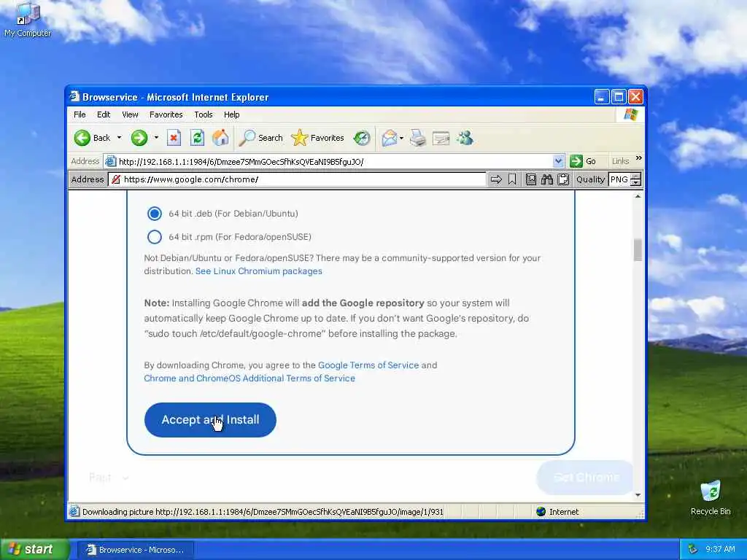
Task: Click Browservice go arrow icon
Action: (496, 179)
